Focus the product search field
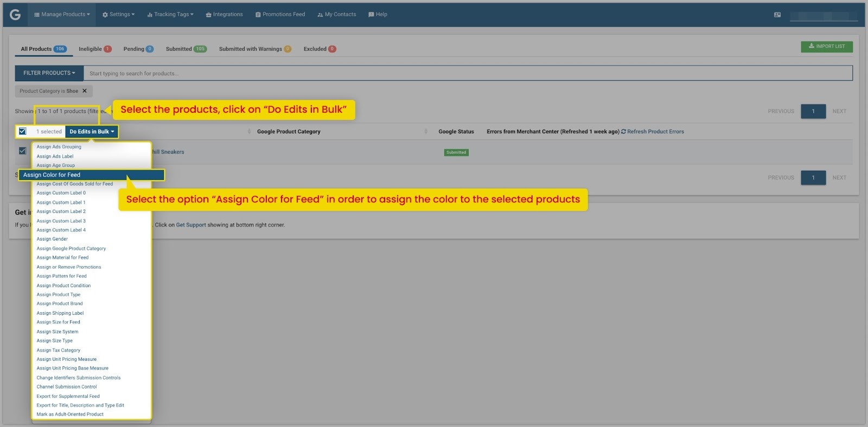868x427 pixels. click(468, 73)
